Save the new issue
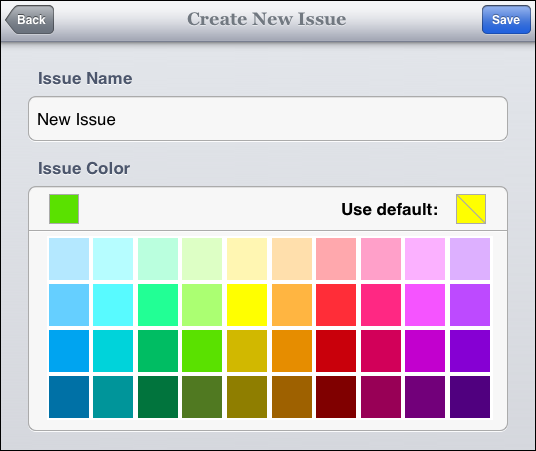This screenshot has height=451, width=536. click(506, 19)
